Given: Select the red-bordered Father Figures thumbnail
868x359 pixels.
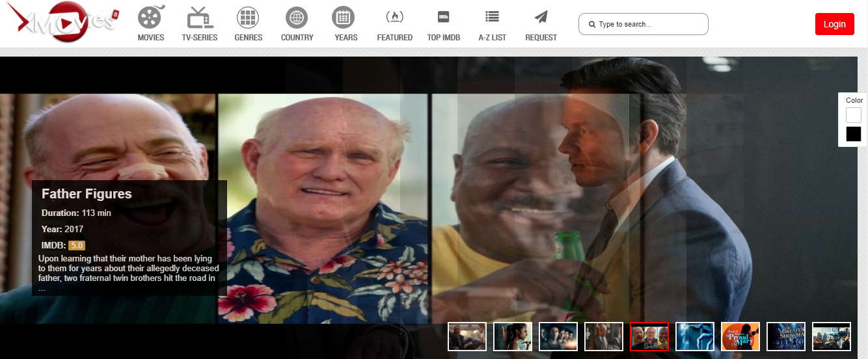Looking at the screenshot, I should [649, 336].
